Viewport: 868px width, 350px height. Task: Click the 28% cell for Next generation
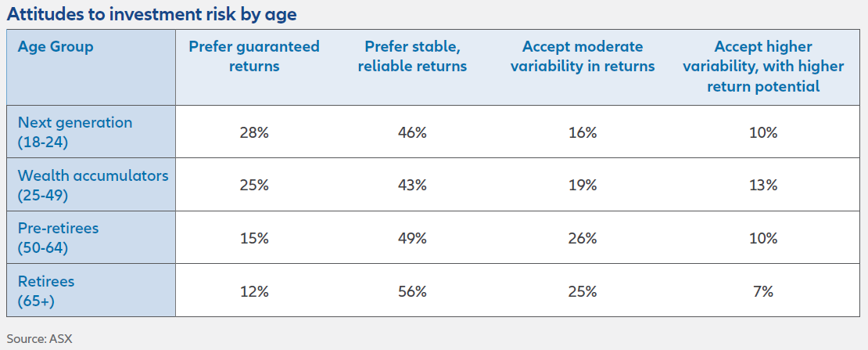[254, 133]
